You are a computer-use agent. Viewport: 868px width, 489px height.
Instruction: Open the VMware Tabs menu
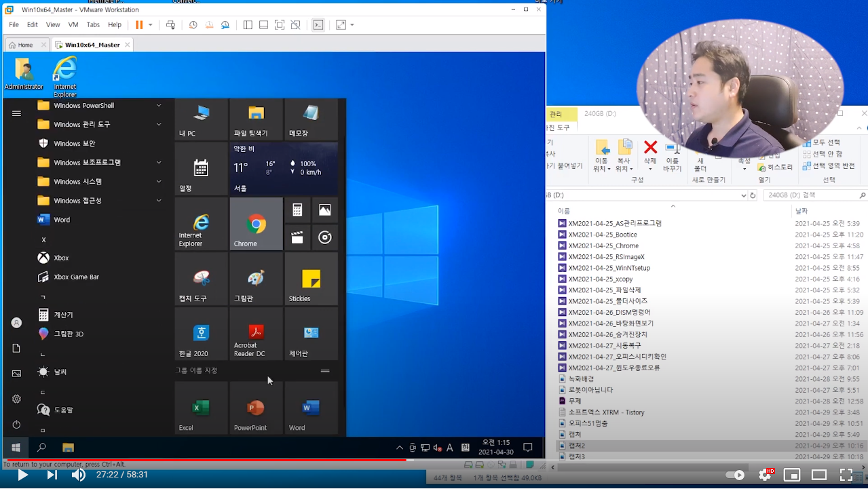pos(93,24)
